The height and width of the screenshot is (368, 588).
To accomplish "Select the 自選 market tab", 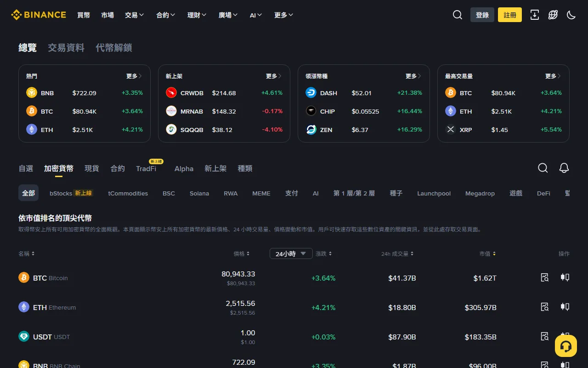I will [x=26, y=168].
